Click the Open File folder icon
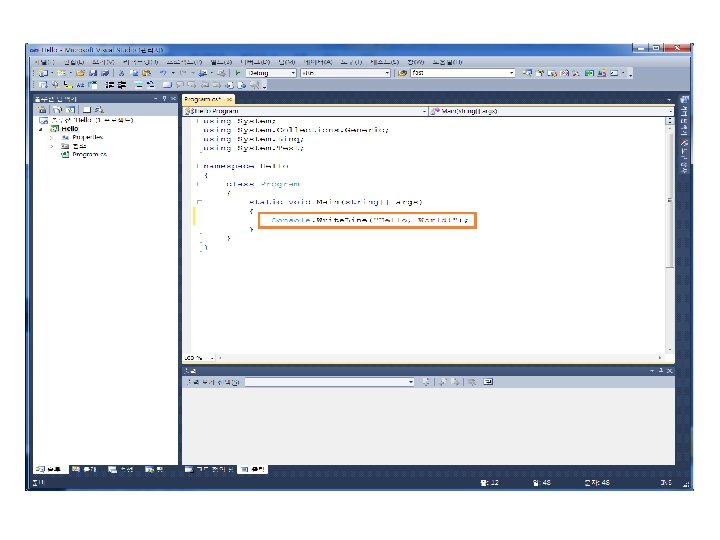This screenshot has width=720, height=540. click(x=80, y=73)
